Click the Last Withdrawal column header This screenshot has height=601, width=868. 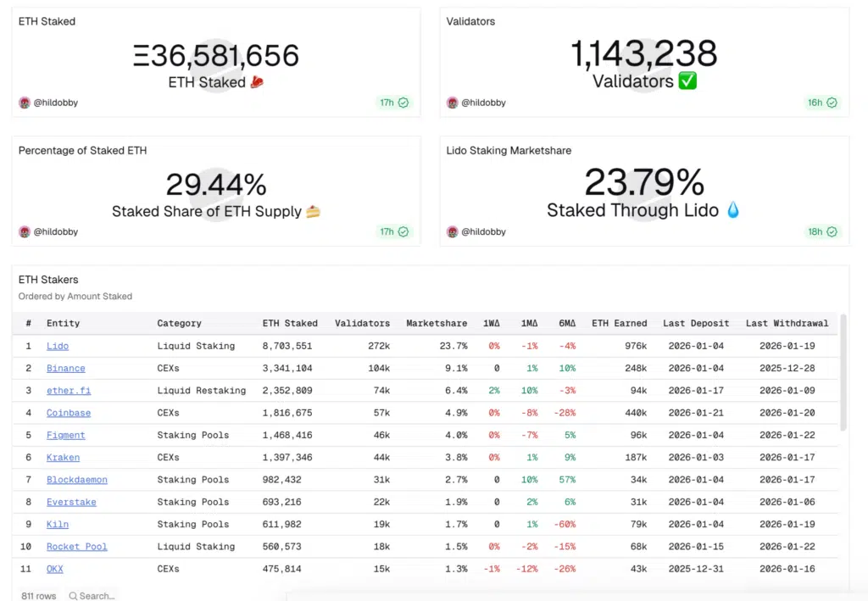tap(787, 323)
